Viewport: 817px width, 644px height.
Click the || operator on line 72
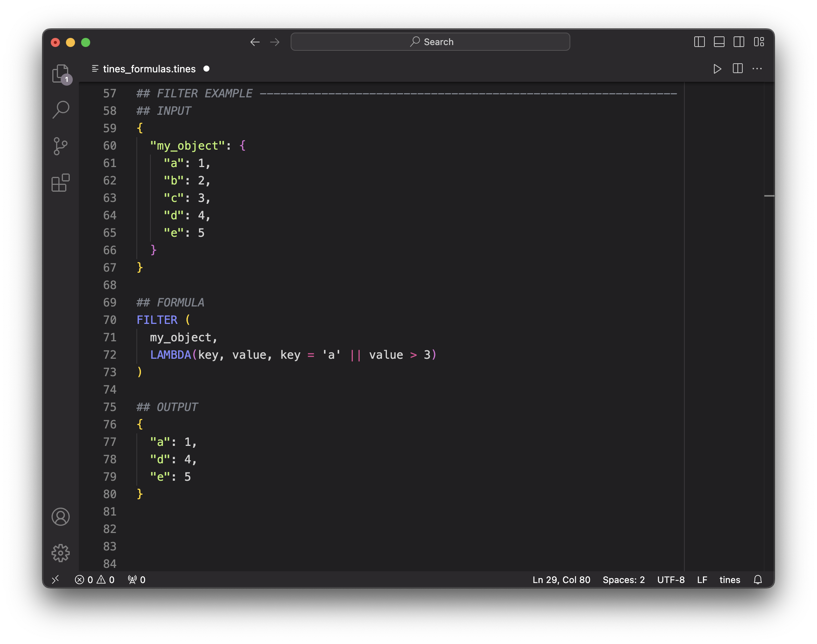[355, 355]
